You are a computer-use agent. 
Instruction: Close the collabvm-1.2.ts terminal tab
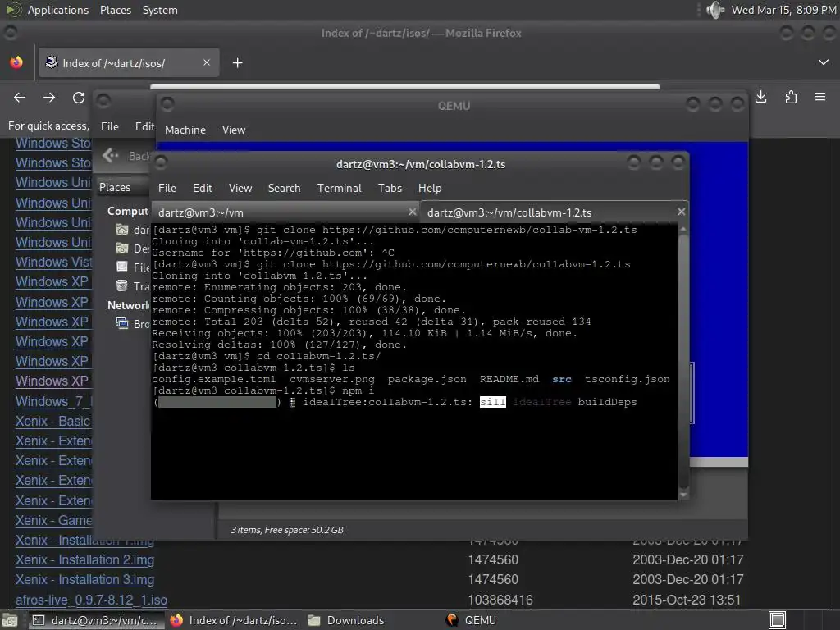point(682,212)
